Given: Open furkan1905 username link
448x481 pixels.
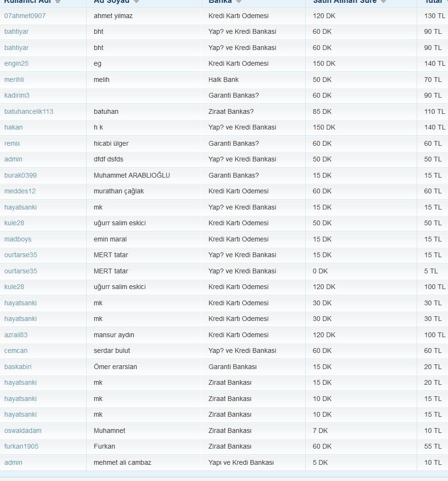Looking at the screenshot, I should pos(21,446).
